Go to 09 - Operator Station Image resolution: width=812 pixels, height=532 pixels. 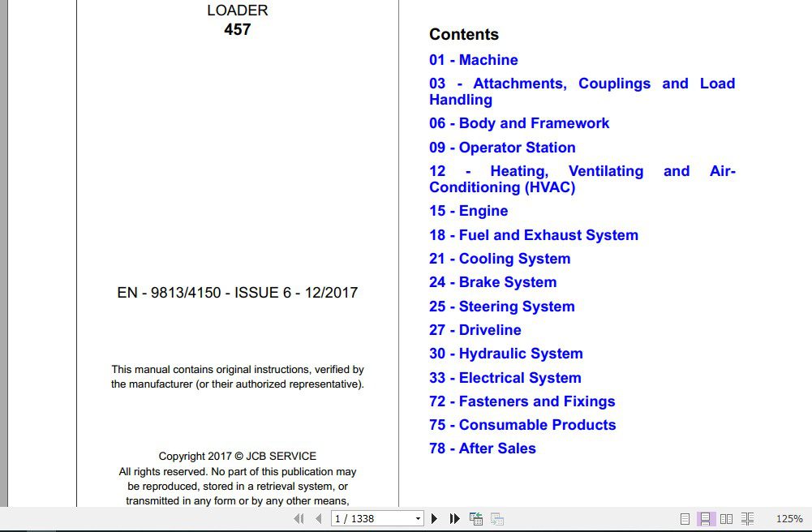(x=502, y=148)
